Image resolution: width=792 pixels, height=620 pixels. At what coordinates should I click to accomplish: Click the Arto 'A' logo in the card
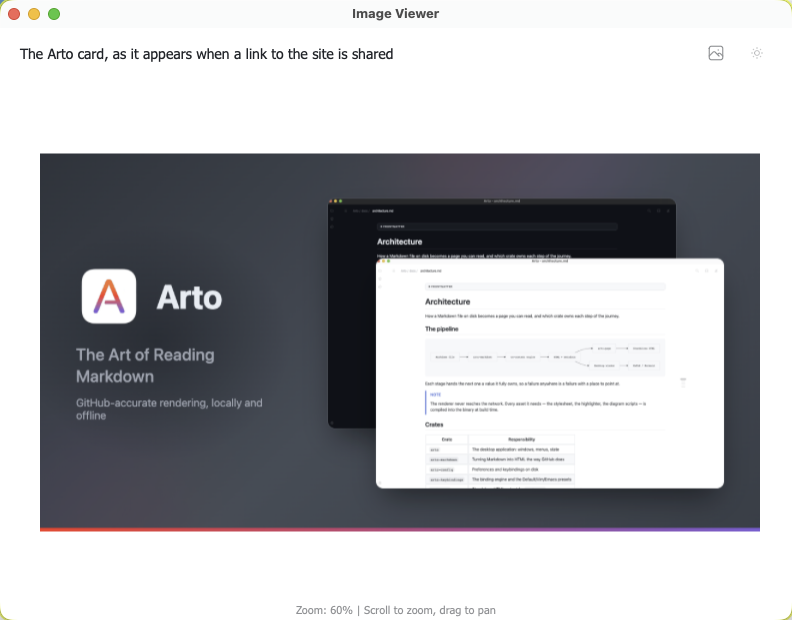tap(109, 296)
